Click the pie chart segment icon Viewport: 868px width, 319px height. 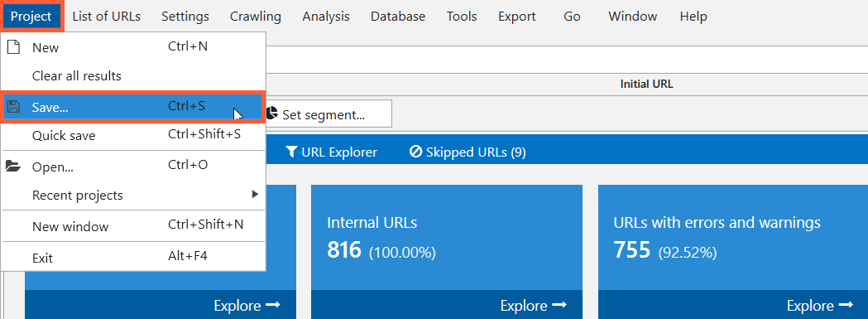271,114
